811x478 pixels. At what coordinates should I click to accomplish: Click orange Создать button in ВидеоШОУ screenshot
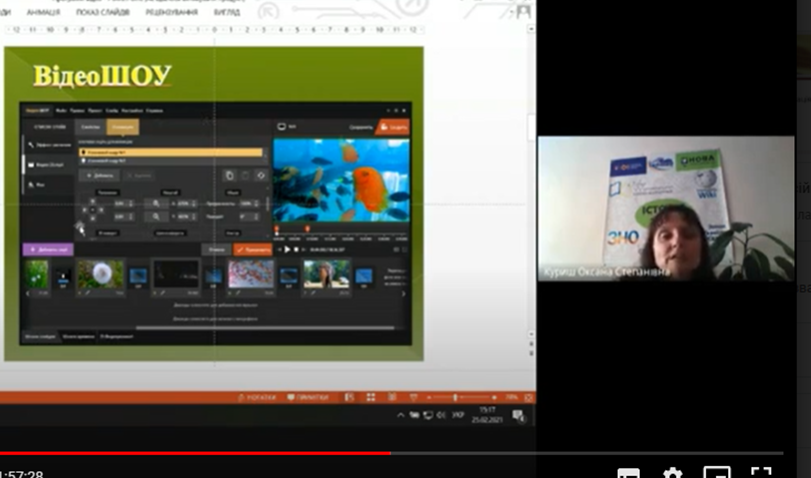(394, 127)
